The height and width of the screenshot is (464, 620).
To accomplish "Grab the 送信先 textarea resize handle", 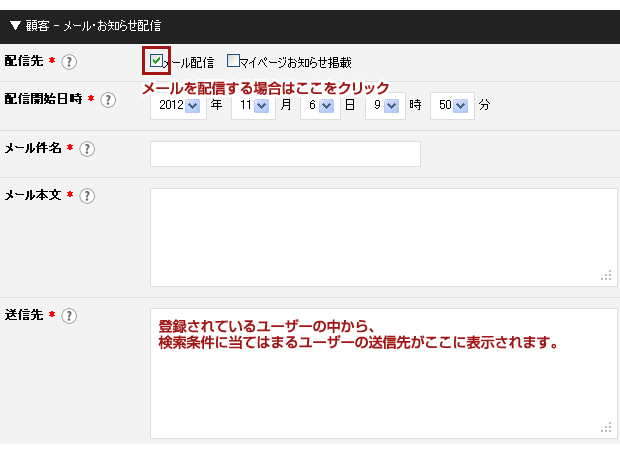I will coord(607,428).
